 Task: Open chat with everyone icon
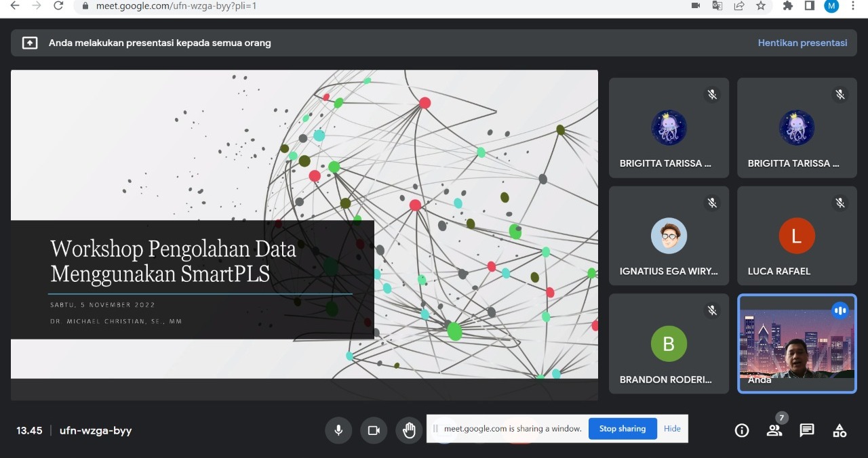pos(807,430)
